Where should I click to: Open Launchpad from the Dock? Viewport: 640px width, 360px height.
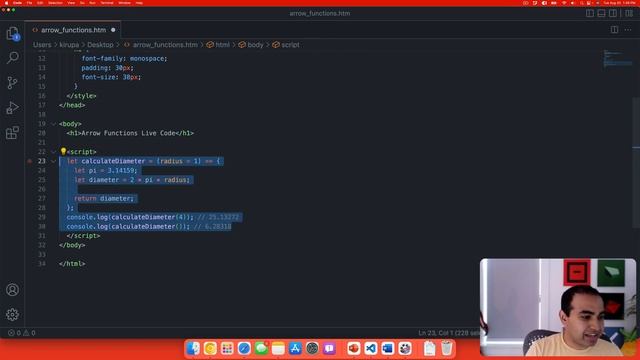tap(227, 348)
